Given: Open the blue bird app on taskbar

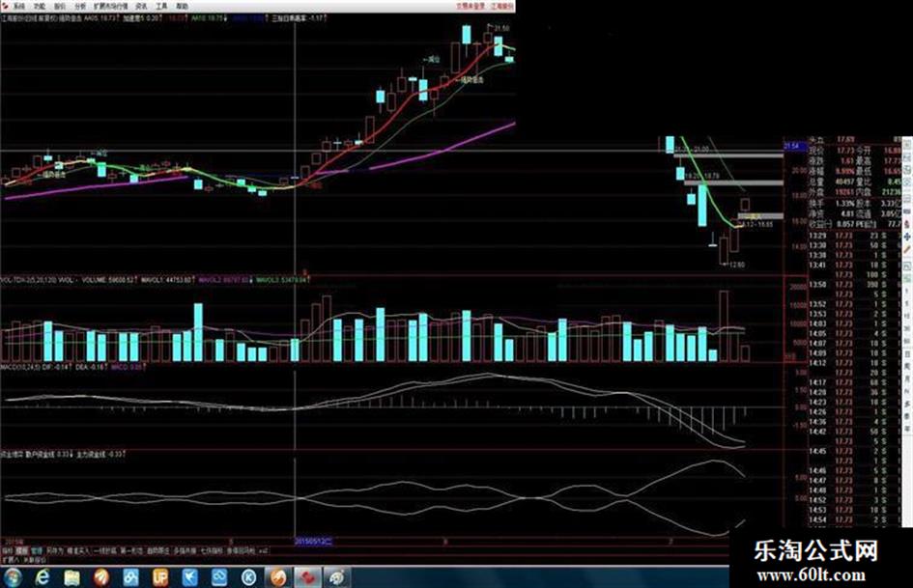Looking at the screenshot, I should 189,577.
